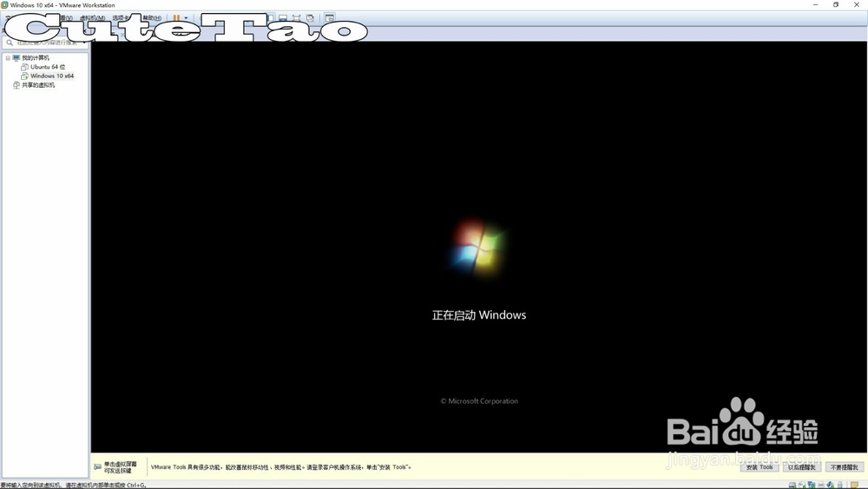868x489 pixels.
Task: Click inside the VM screen showing 正在启动 Windows
Action: pyautogui.click(x=479, y=247)
